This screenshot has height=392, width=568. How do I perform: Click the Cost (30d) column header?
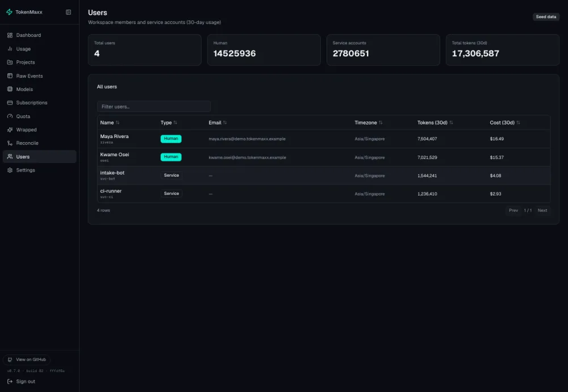click(x=505, y=123)
